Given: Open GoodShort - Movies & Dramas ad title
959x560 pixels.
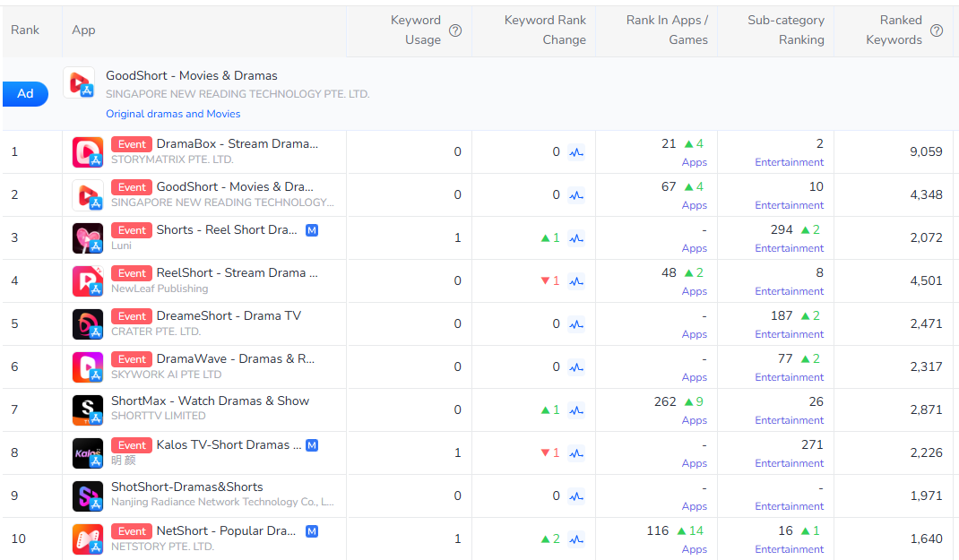Looking at the screenshot, I should (x=192, y=76).
